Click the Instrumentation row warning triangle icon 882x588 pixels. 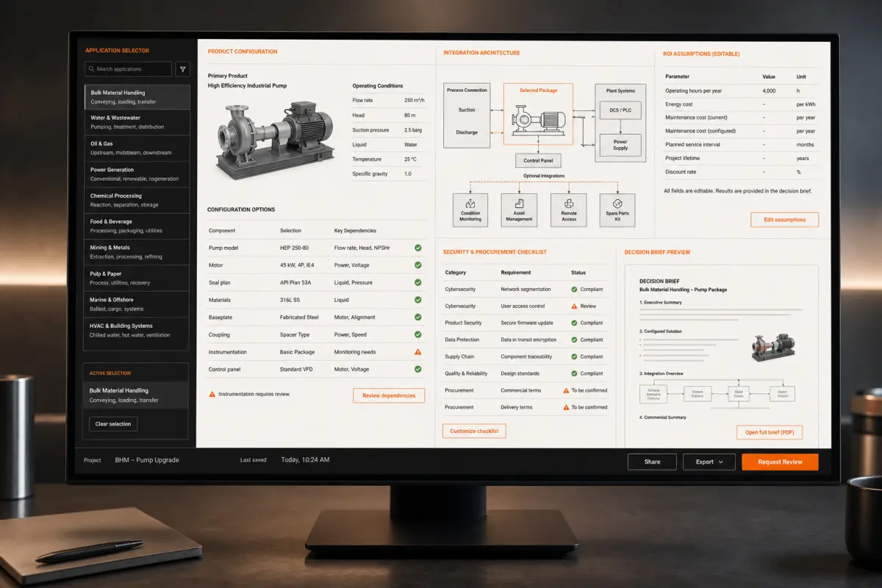[x=417, y=352]
